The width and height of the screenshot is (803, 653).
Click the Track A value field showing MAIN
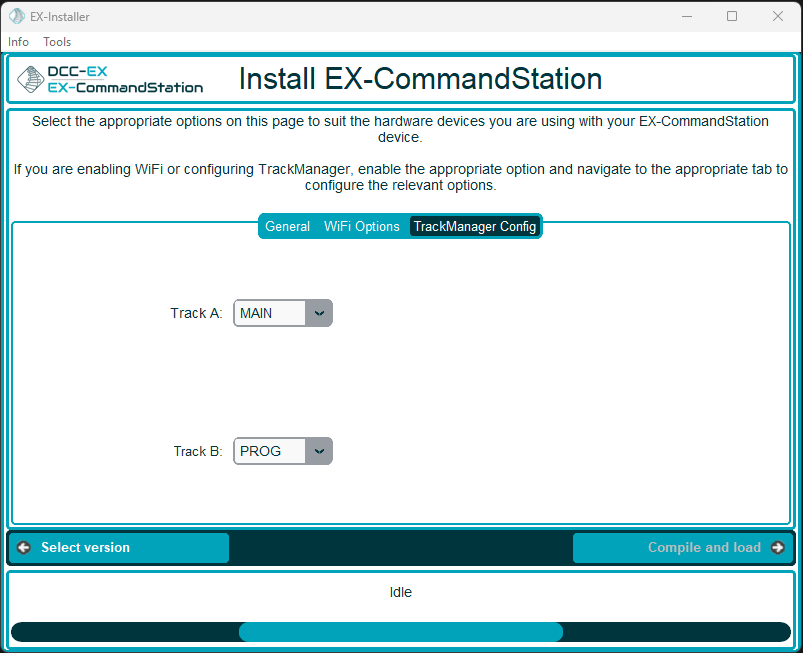[270, 313]
